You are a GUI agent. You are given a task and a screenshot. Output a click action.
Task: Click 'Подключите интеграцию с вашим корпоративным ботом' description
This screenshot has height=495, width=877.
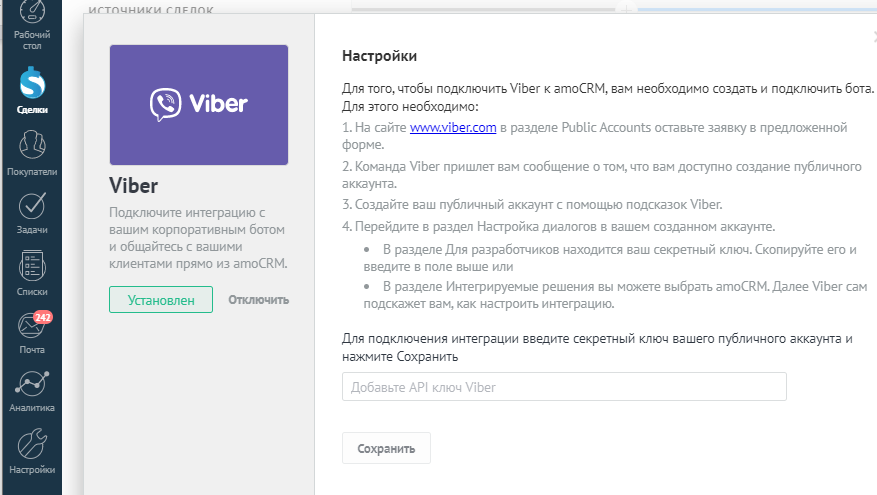click(x=198, y=238)
